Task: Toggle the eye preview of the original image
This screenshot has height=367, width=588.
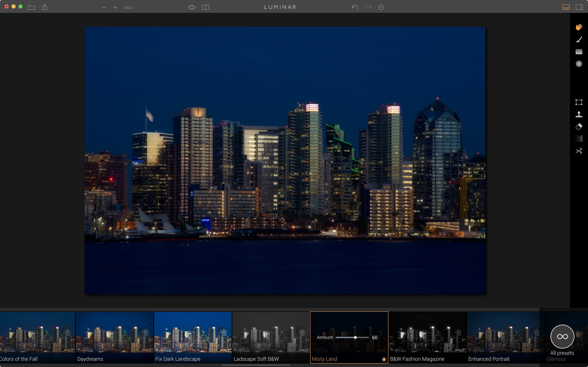Action: [191, 7]
